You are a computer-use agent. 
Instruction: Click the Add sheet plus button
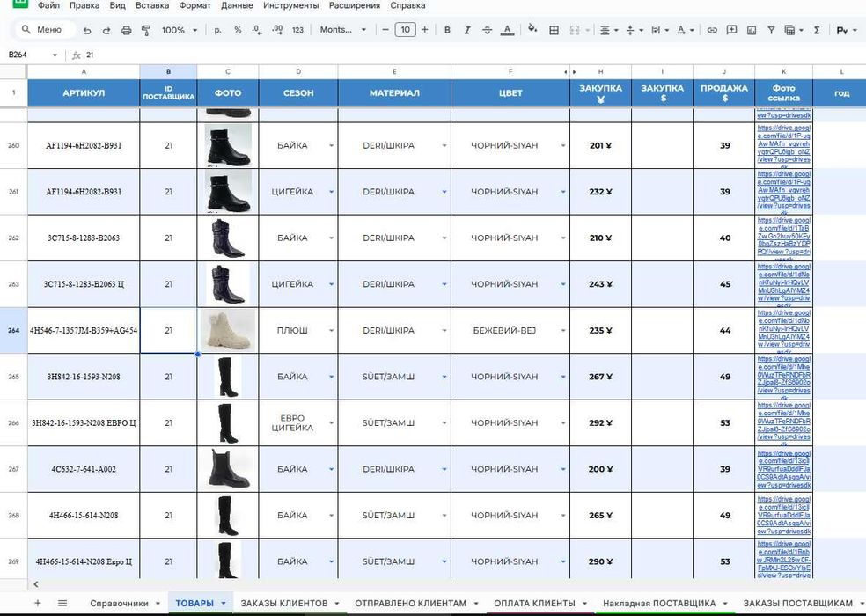tap(38, 603)
